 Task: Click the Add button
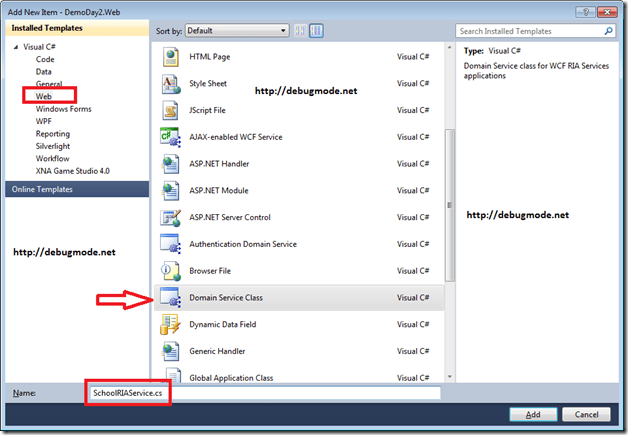533,413
